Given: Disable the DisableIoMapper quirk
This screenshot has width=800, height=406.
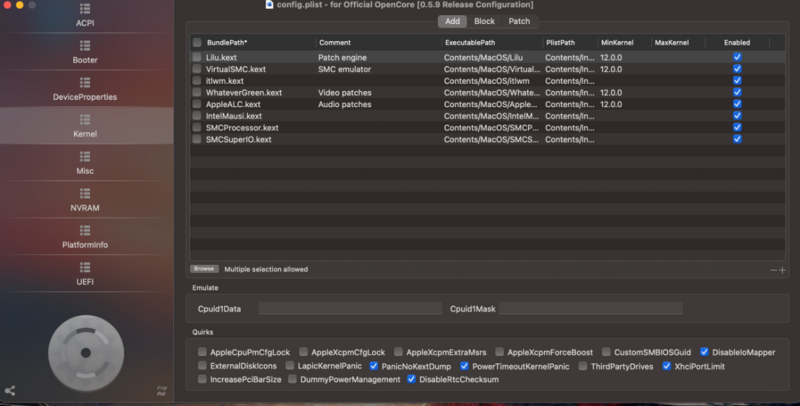Looking at the screenshot, I should pyautogui.click(x=704, y=352).
